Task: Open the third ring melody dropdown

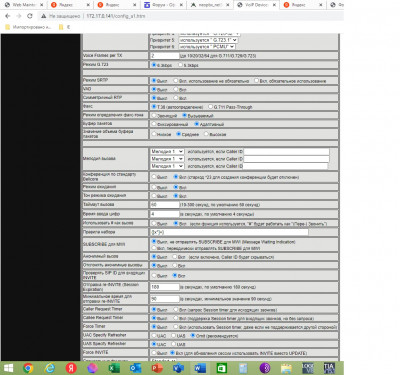Action: point(167,166)
